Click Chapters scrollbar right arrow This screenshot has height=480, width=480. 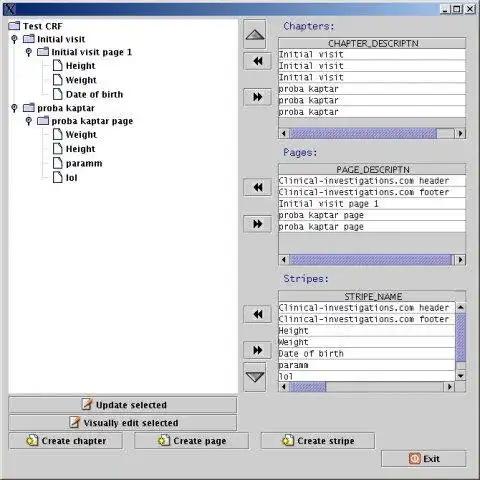click(x=461, y=134)
